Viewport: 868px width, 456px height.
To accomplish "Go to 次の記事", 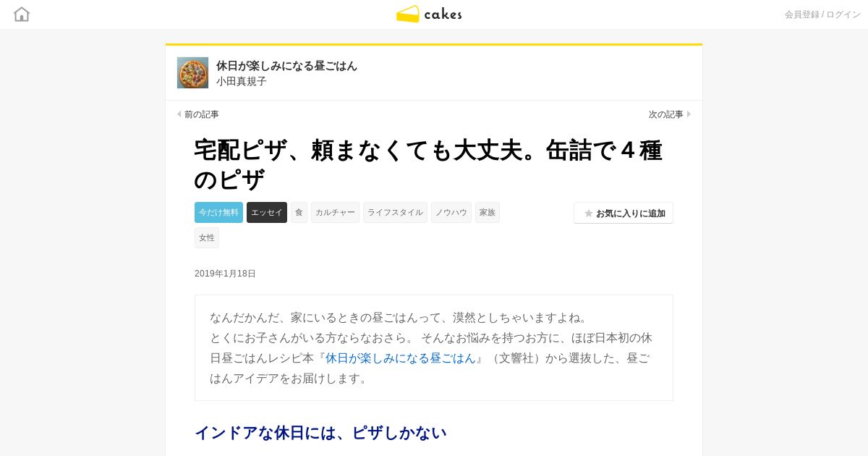I will (x=665, y=114).
